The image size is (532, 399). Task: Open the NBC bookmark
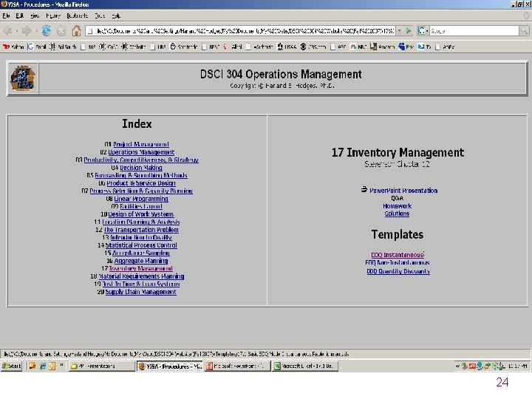358,47
